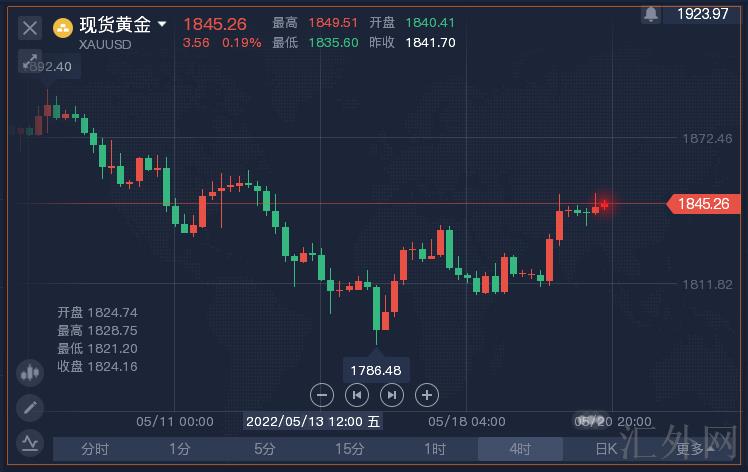Viewport: 748px width, 472px height.
Task: Select the pencil drawing tool
Action: (30, 408)
